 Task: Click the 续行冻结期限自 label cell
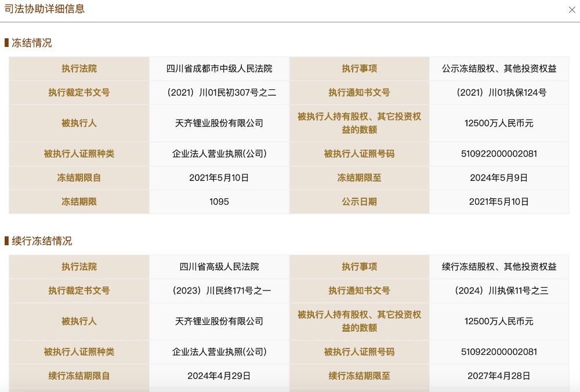point(79,376)
